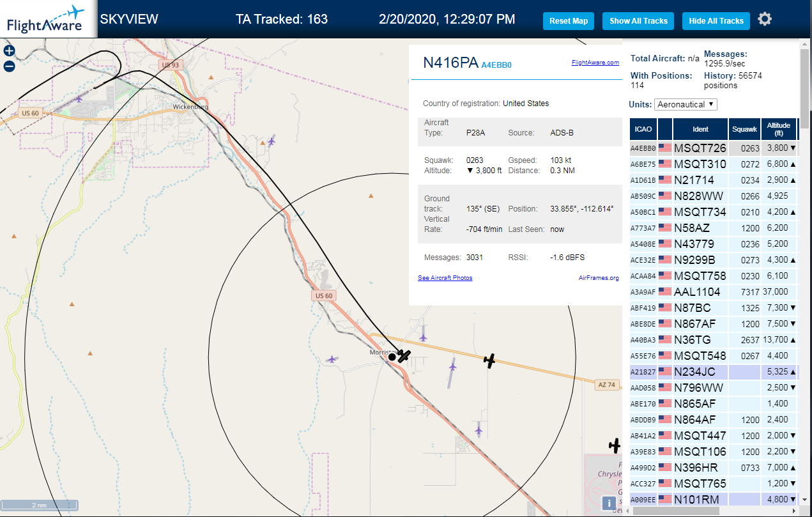Select the N43779 aircraft row
812x517 pixels.
pos(713,244)
